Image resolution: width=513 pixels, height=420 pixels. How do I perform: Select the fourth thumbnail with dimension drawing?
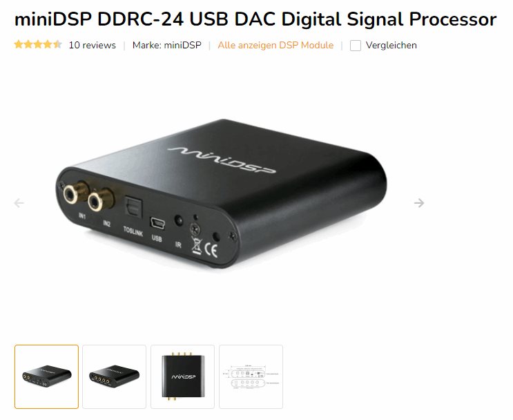tap(251, 376)
